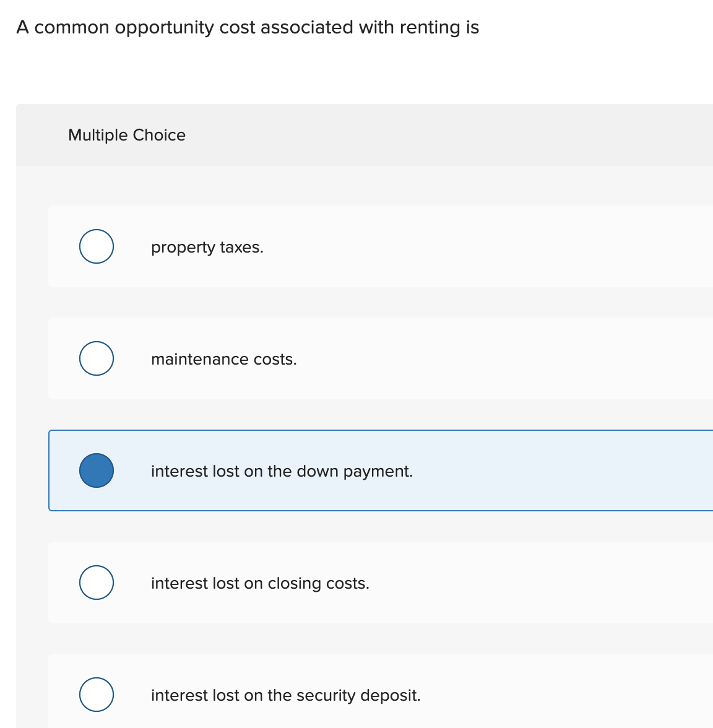This screenshot has width=713, height=728.
Task: Click the question text about opportunity cost
Action: click(x=248, y=27)
